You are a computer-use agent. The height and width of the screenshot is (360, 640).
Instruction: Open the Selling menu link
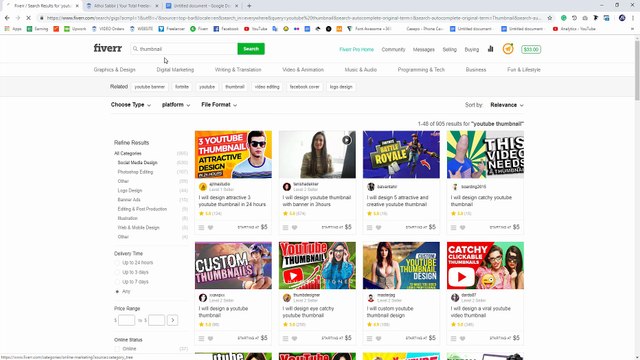pyautogui.click(x=449, y=49)
